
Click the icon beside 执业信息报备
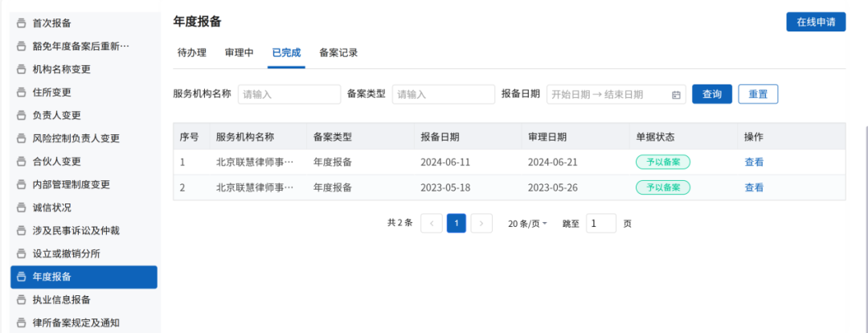[x=22, y=300]
